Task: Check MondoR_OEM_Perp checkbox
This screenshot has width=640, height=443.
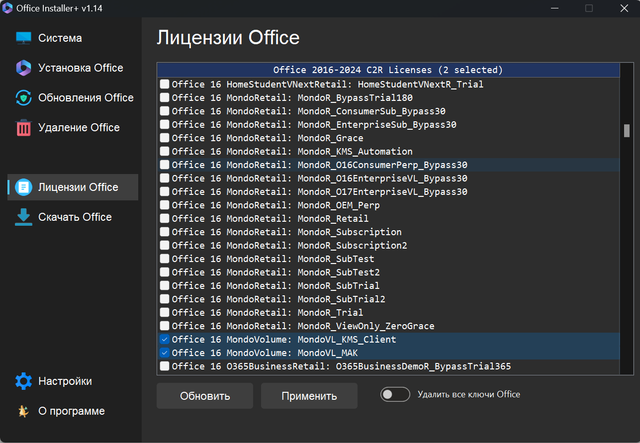Action: coord(164,205)
